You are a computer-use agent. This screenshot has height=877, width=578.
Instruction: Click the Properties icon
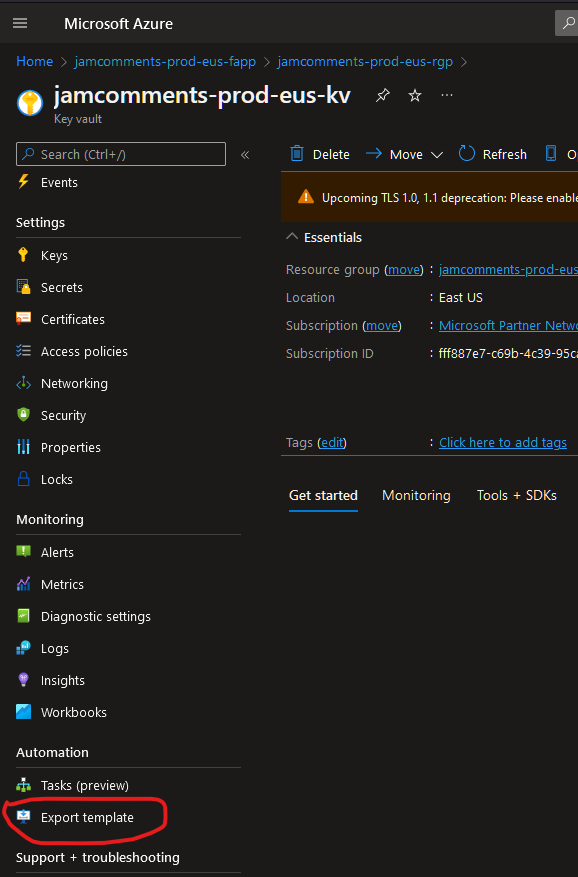coord(24,447)
